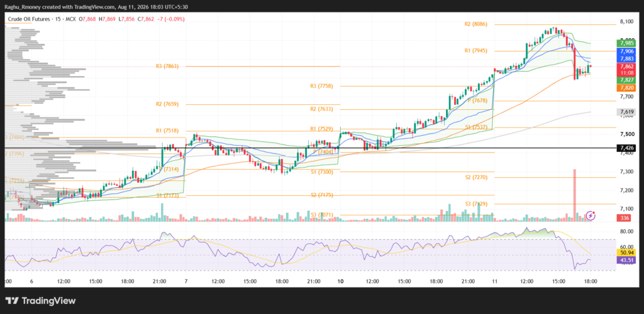Click the S1 (7173) pivot label
Image resolution: width=644 pixels, height=314 pixels.
point(167,196)
